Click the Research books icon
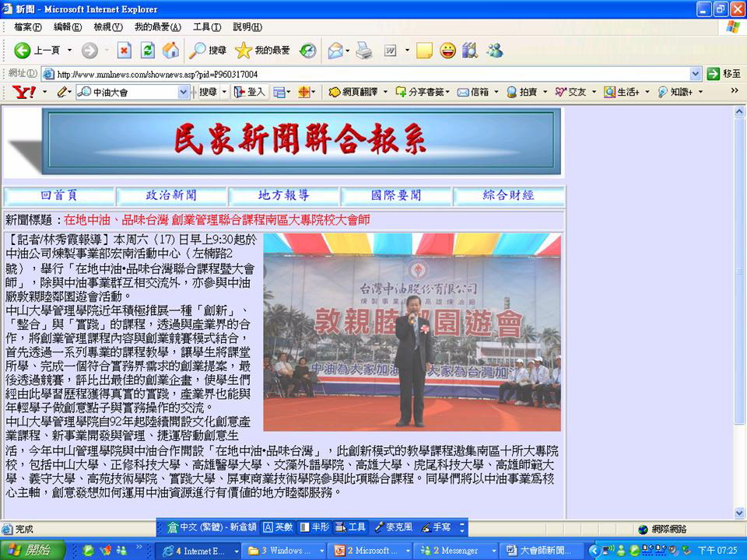747x560 pixels. pyautogui.click(x=470, y=50)
